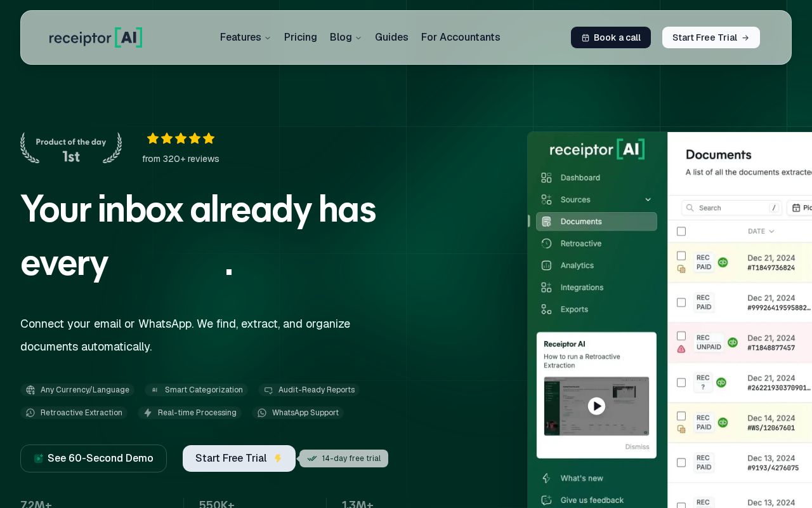This screenshot has width=812, height=508.
Task: Play the Retroactive Extraction tutorial video
Action: (596, 406)
